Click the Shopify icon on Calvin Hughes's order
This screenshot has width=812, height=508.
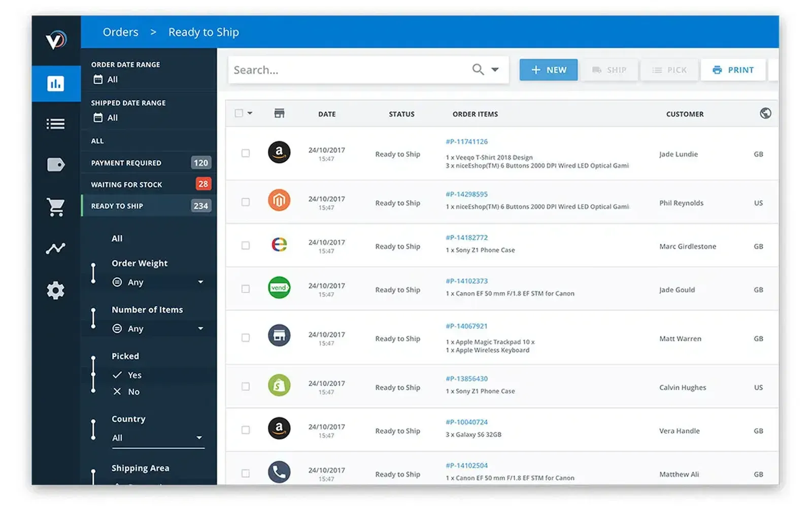coord(279,386)
